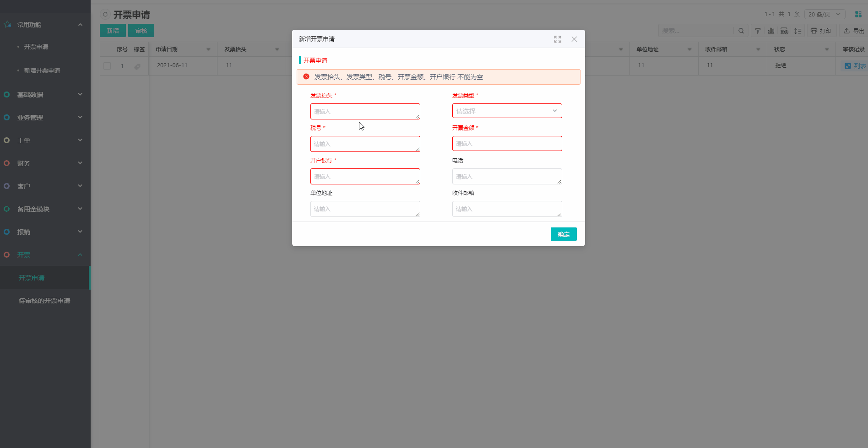The height and width of the screenshot is (448, 868).
Task: Open the column settings icon
Action: [x=784, y=31]
